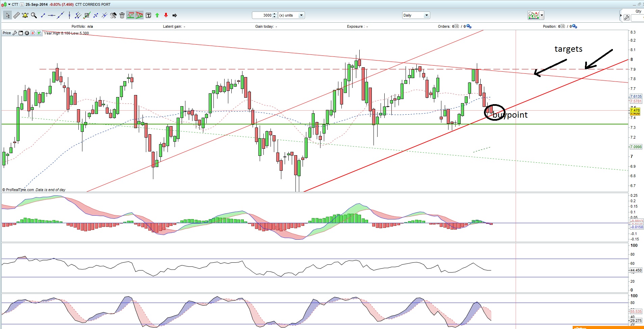Expand the trading panel side arrow

[621, 16]
